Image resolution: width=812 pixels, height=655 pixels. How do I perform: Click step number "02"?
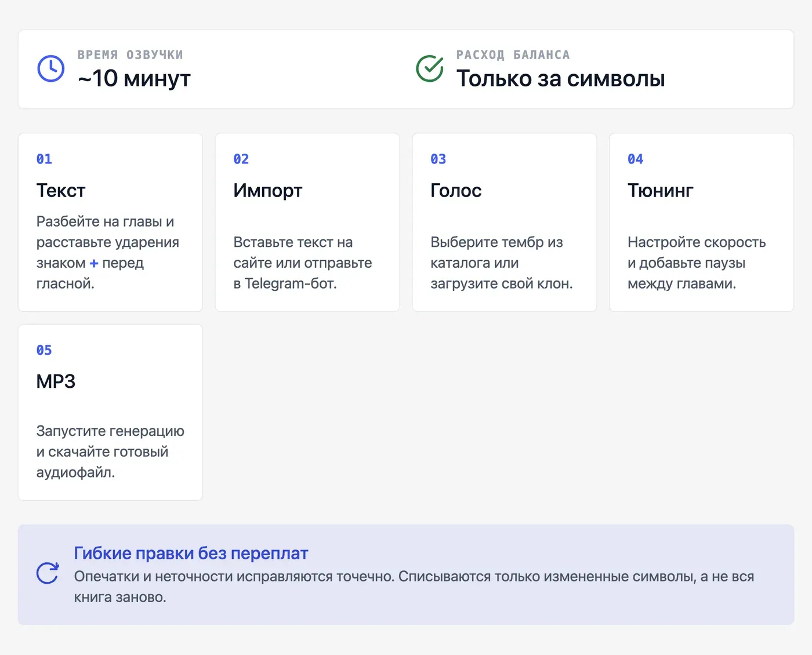(x=241, y=159)
